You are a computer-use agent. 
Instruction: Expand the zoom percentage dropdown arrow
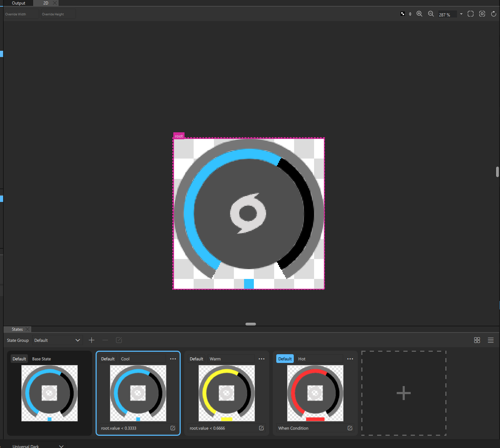click(x=461, y=14)
